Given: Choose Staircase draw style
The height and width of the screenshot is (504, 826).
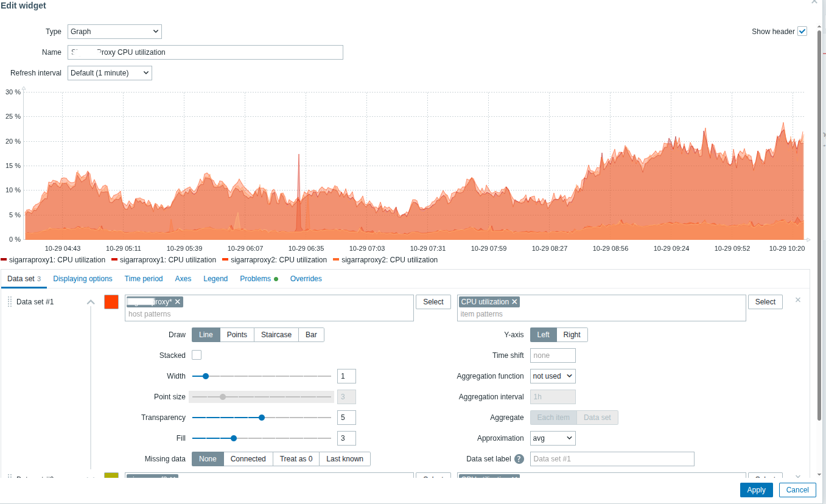Looking at the screenshot, I should [276, 335].
